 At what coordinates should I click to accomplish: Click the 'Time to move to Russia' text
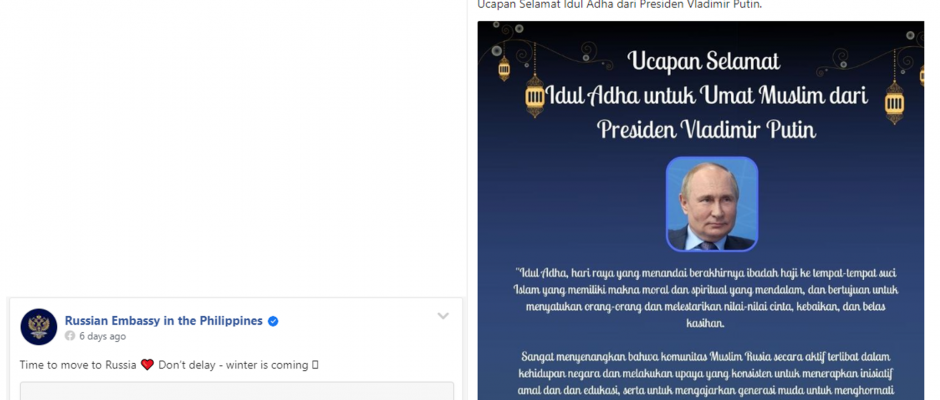pos(78,365)
